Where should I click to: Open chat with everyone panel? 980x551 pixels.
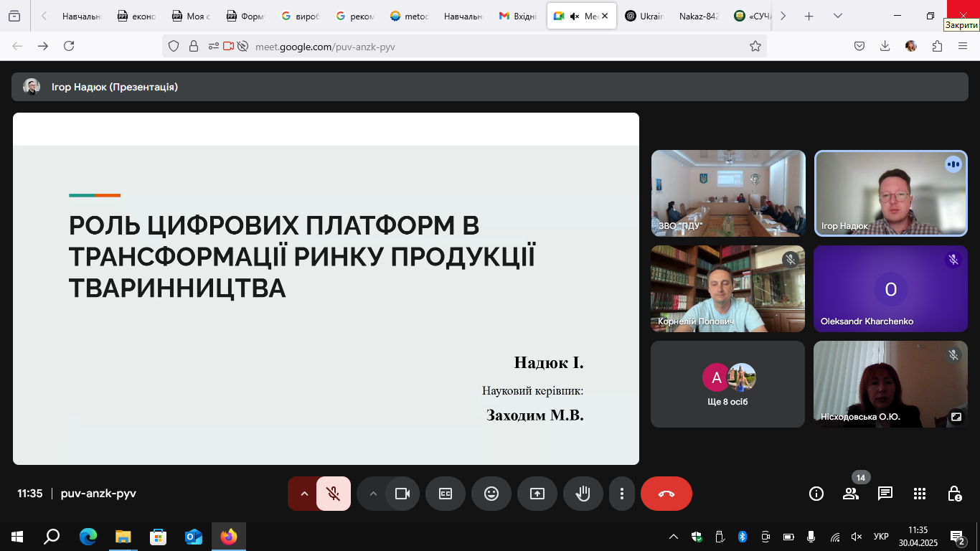[x=885, y=494]
